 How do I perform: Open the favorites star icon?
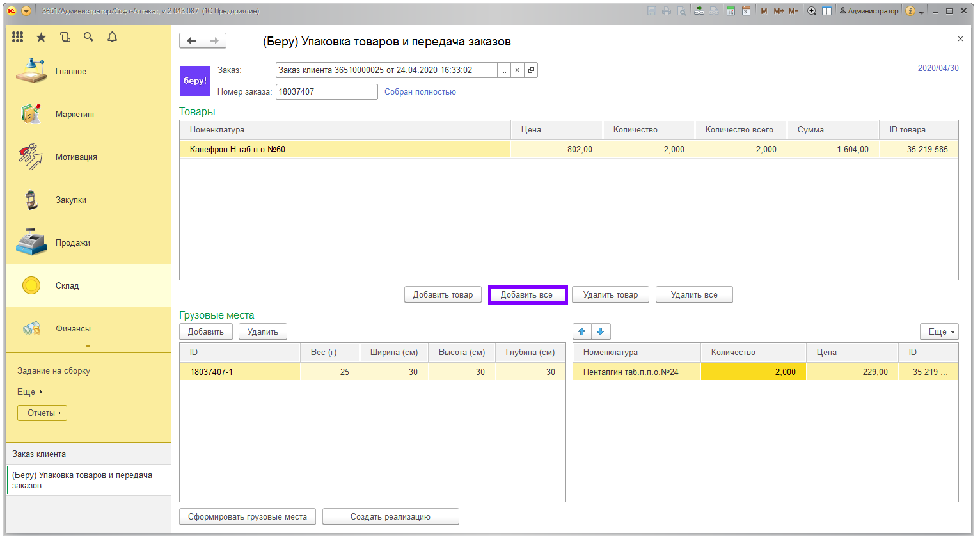pos(41,37)
